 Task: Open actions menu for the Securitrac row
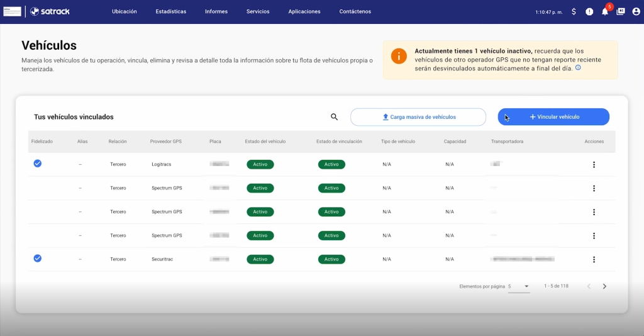click(x=594, y=260)
